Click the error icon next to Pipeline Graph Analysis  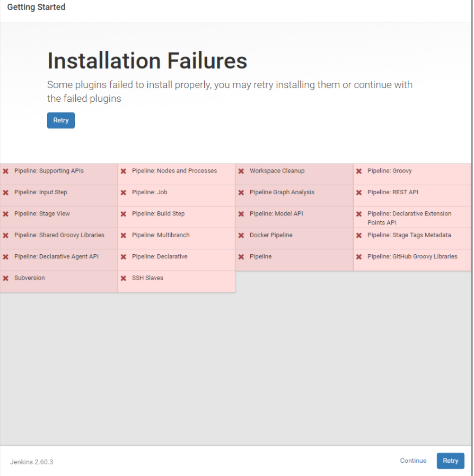(x=241, y=192)
